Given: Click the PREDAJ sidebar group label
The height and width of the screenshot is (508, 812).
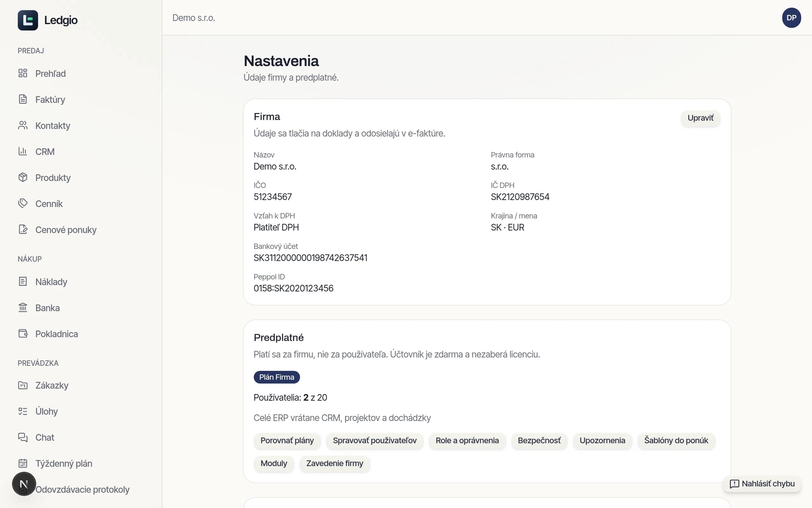Looking at the screenshot, I should tap(30, 51).
